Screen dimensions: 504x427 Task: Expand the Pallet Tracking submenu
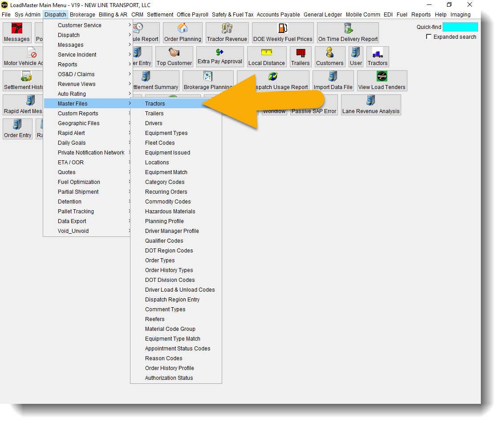[87, 211]
